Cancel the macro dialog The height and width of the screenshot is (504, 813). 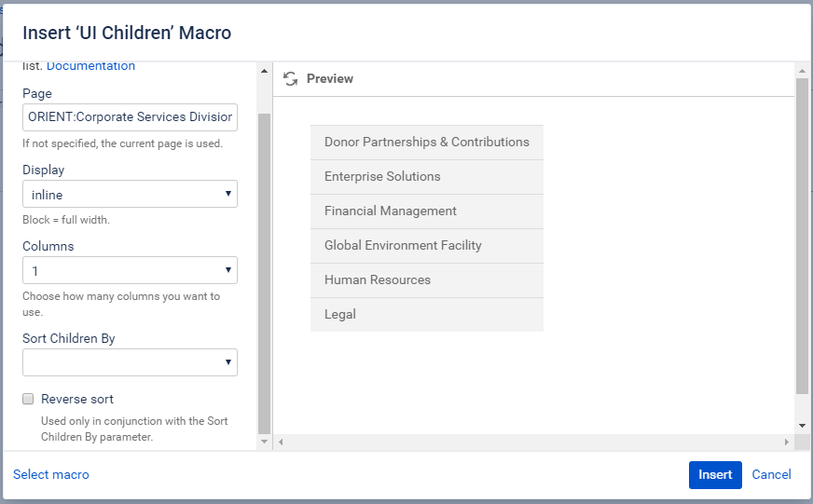click(772, 475)
